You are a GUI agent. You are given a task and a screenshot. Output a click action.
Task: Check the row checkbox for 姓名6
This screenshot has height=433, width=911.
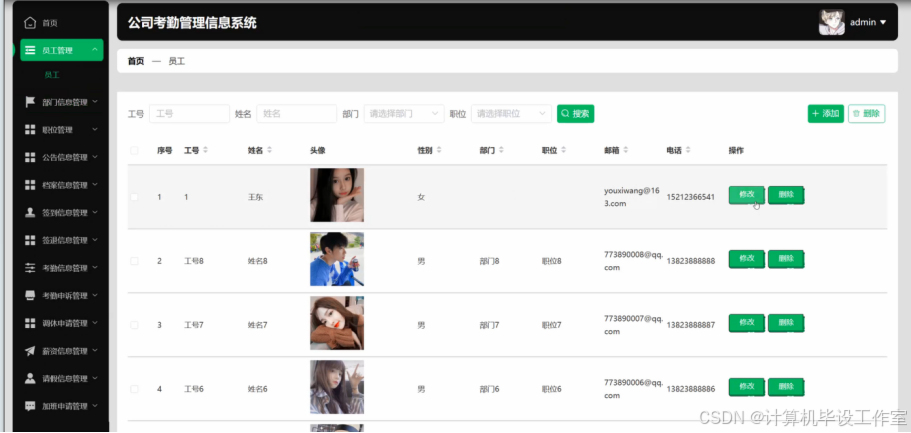click(x=134, y=389)
